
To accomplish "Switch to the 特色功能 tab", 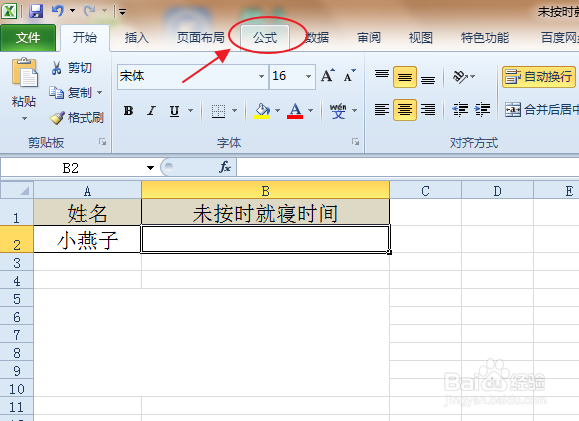I will click(x=485, y=38).
